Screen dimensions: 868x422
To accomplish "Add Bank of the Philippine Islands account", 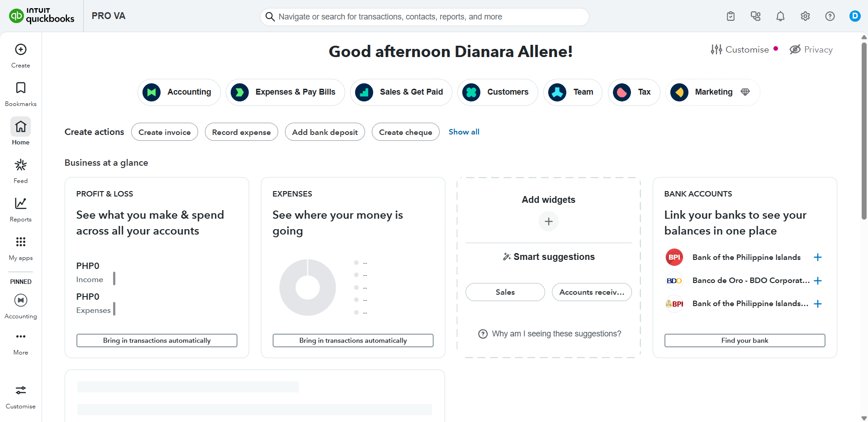I will click(818, 257).
